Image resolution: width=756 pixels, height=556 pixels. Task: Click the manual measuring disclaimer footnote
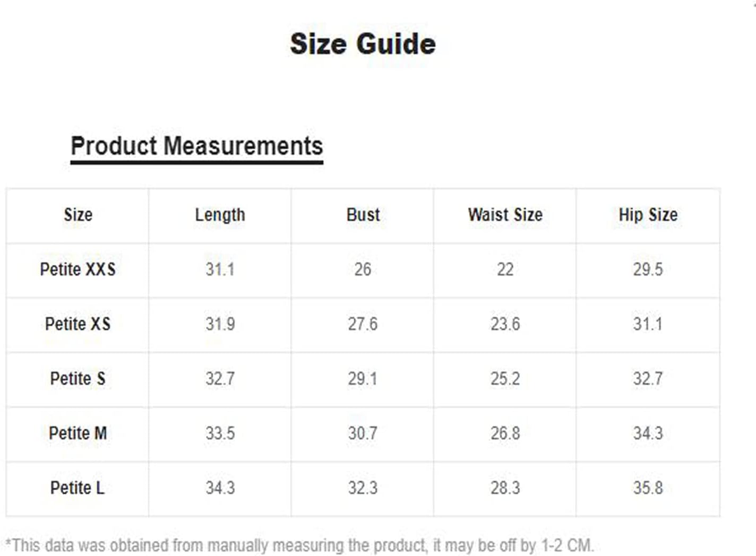[x=299, y=545]
